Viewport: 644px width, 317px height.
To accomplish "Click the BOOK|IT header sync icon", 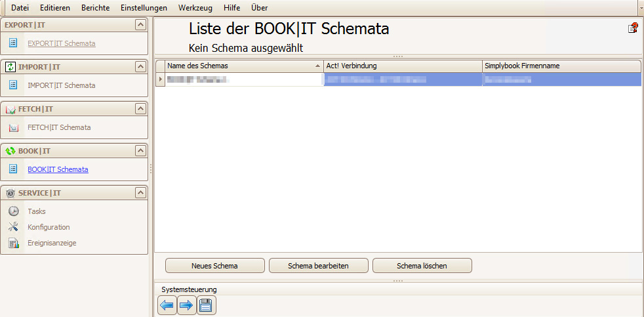I will tap(10, 151).
